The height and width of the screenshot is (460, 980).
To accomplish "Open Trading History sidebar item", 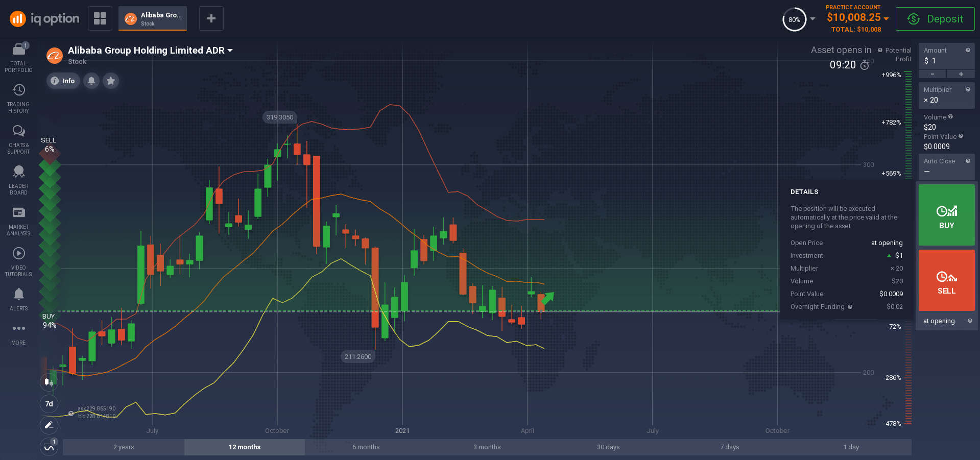I will click(x=18, y=99).
